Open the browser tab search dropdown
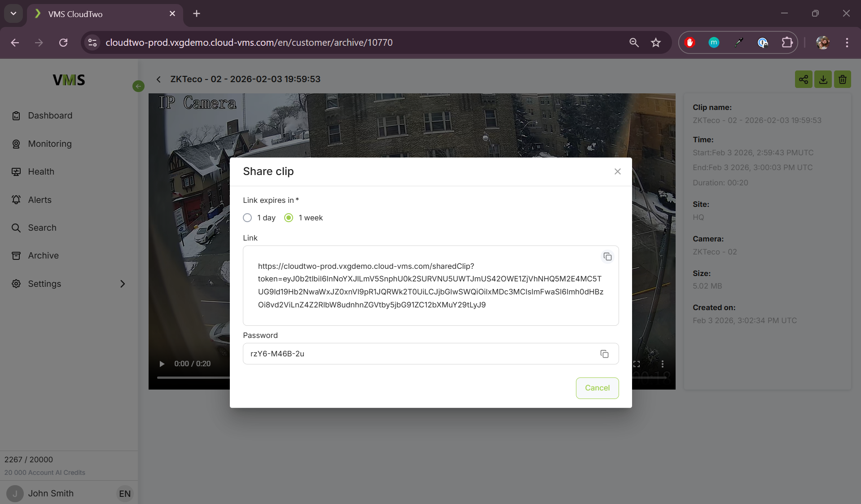This screenshot has height=504, width=861. [13, 13]
